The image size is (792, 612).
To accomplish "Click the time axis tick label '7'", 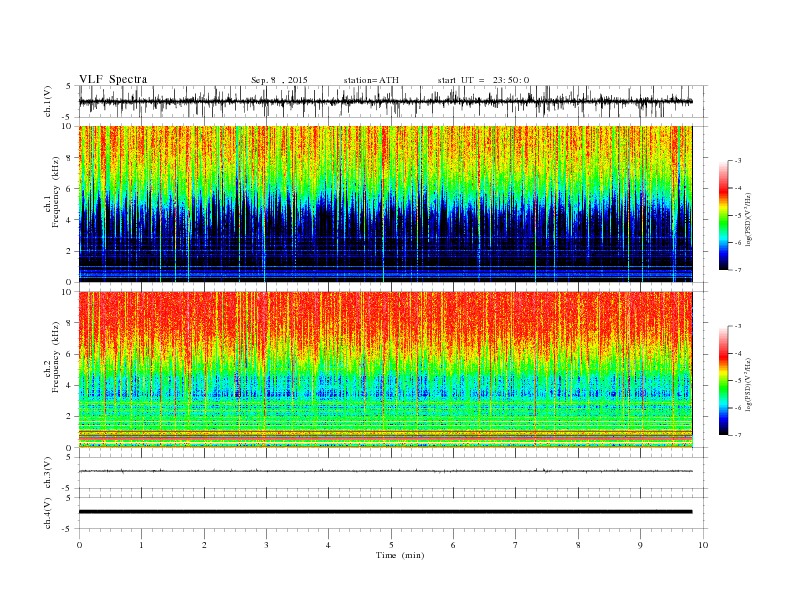I will pyautogui.click(x=516, y=545).
